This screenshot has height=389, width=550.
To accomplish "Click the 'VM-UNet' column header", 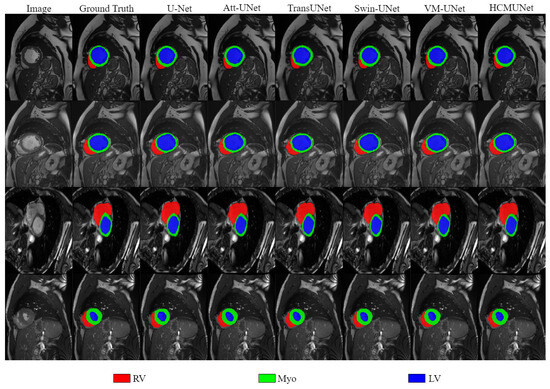I will coord(444,8).
